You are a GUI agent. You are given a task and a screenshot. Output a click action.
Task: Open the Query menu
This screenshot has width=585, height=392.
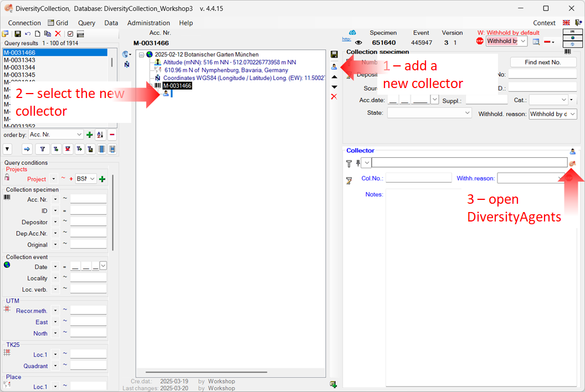(86, 23)
